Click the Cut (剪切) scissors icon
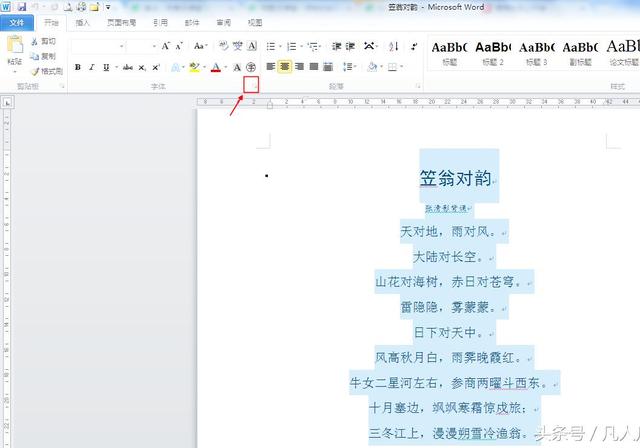 35,41
